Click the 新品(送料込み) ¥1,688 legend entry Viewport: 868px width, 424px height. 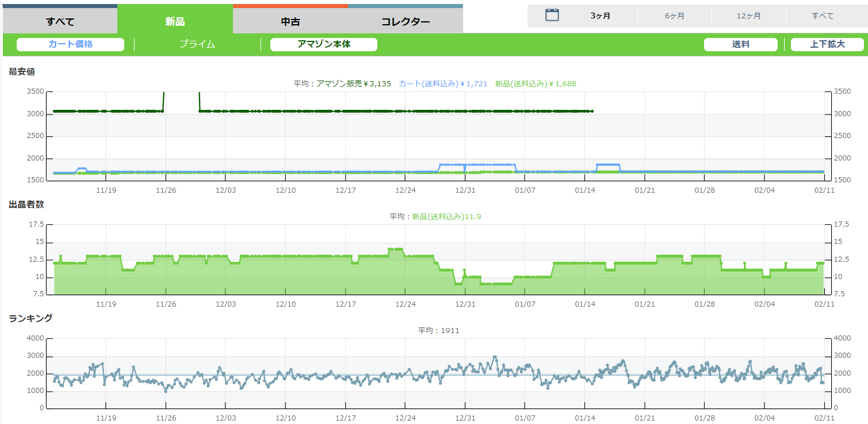[x=535, y=84]
